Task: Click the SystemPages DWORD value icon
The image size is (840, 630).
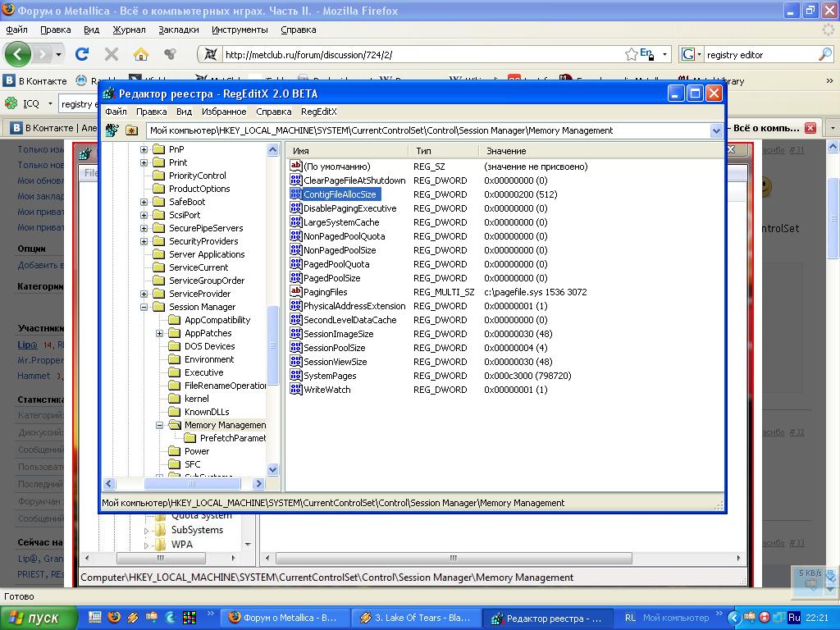Action: pos(296,376)
